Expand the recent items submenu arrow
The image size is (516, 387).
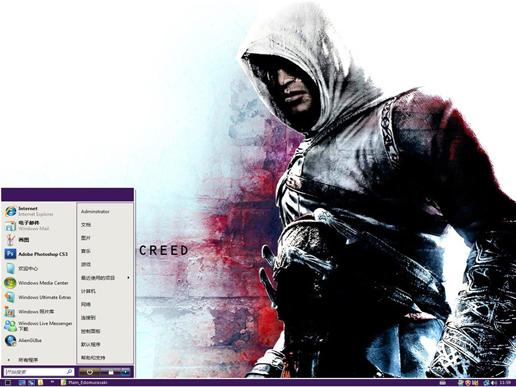point(128,277)
